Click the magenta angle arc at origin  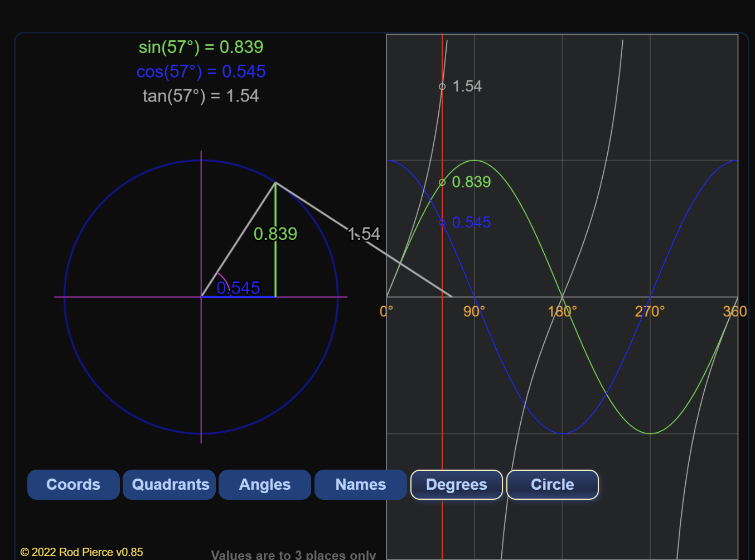tap(222, 278)
